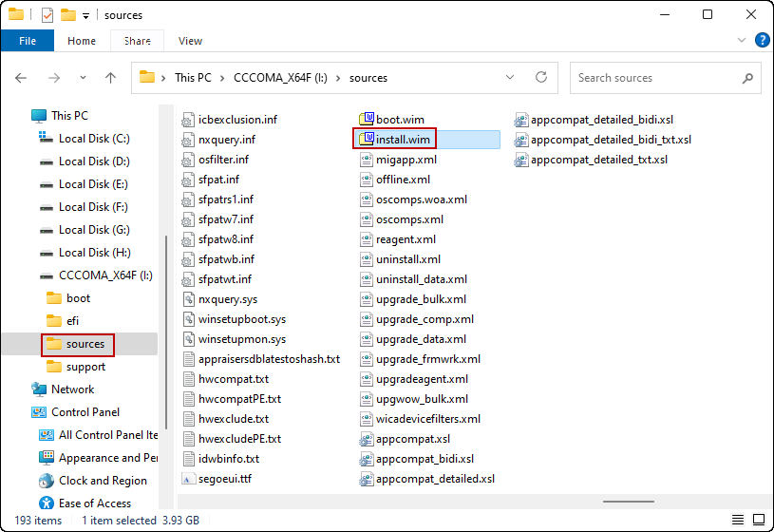Select the winsetupboot.sys file icon

[188, 319]
